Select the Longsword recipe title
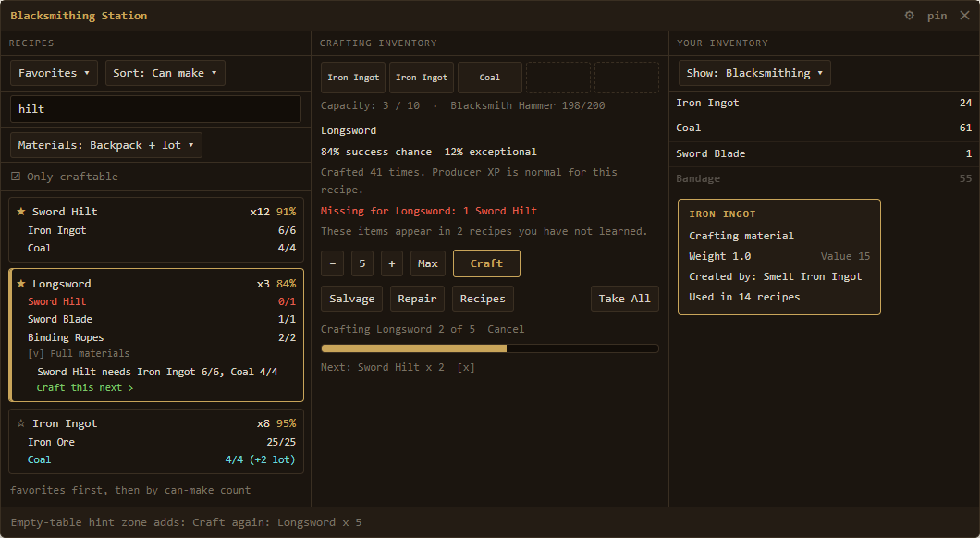 click(61, 284)
